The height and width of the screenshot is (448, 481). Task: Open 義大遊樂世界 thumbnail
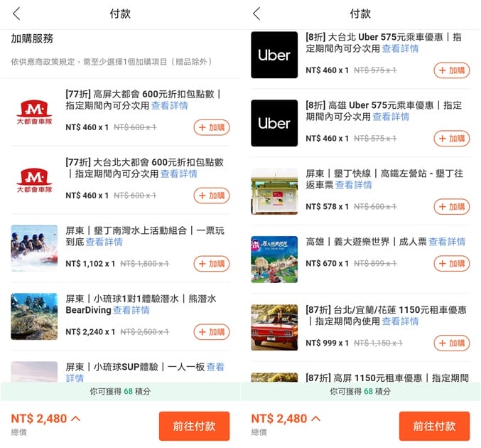[x=274, y=259]
